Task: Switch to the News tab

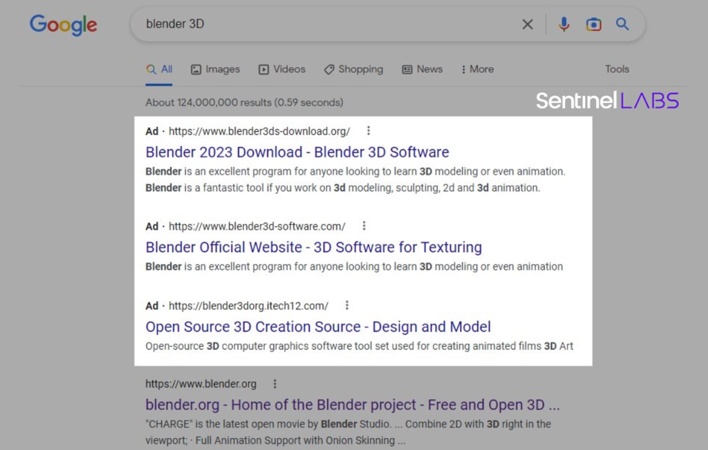Action: coord(422,70)
